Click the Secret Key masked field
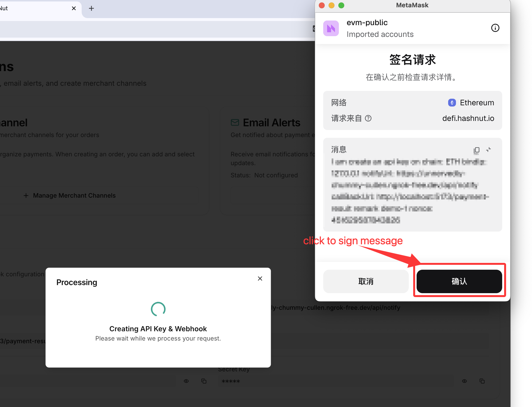 (x=336, y=381)
